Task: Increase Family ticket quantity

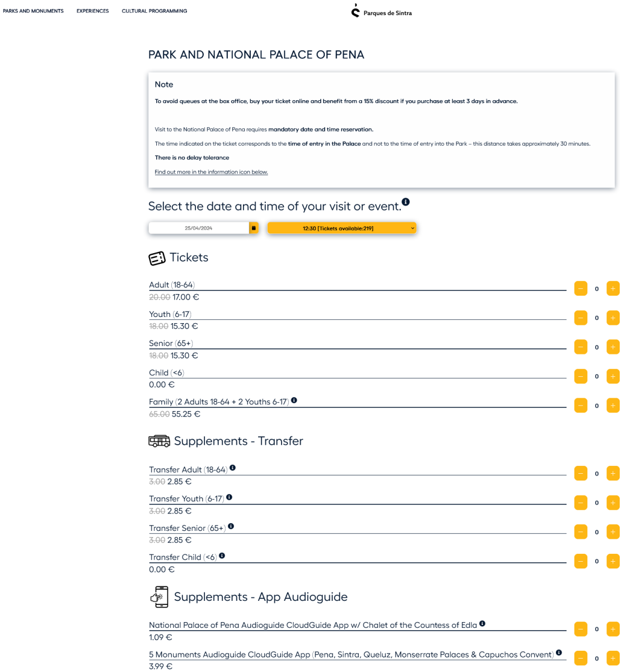Action: [x=613, y=405]
